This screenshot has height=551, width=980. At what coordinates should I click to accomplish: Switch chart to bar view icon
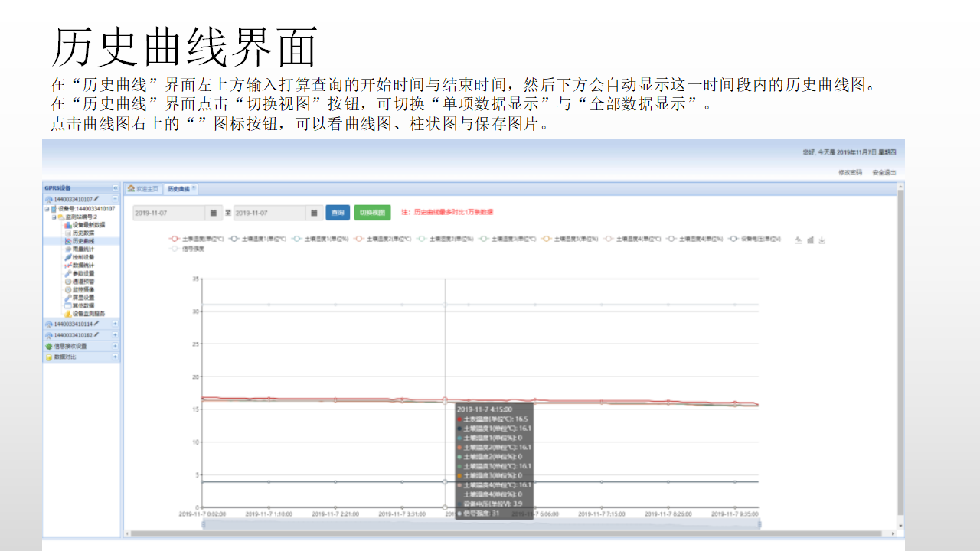click(810, 240)
